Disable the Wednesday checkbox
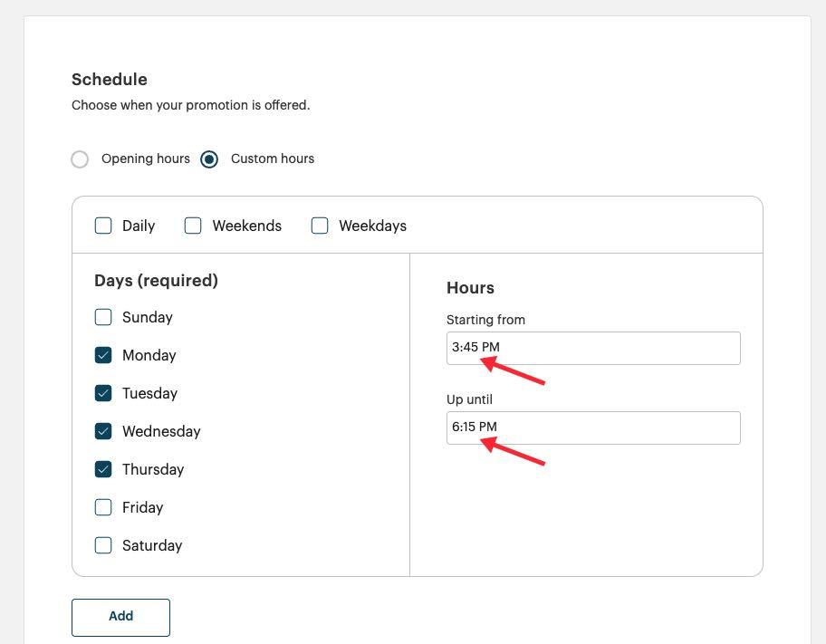Viewport: 826px width, 644px height. [x=103, y=431]
